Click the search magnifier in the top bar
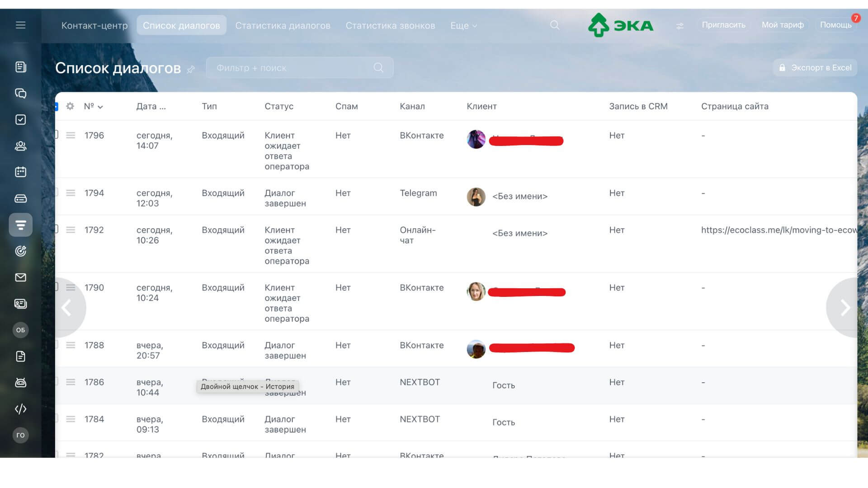Image resolution: width=868 pixels, height=488 pixels. [x=555, y=25]
